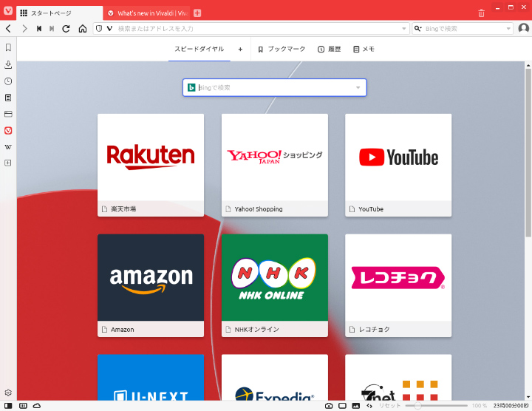Open the NHKオンライン speed dial
This screenshot has height=411, width=532.
(x=274, y=285)
